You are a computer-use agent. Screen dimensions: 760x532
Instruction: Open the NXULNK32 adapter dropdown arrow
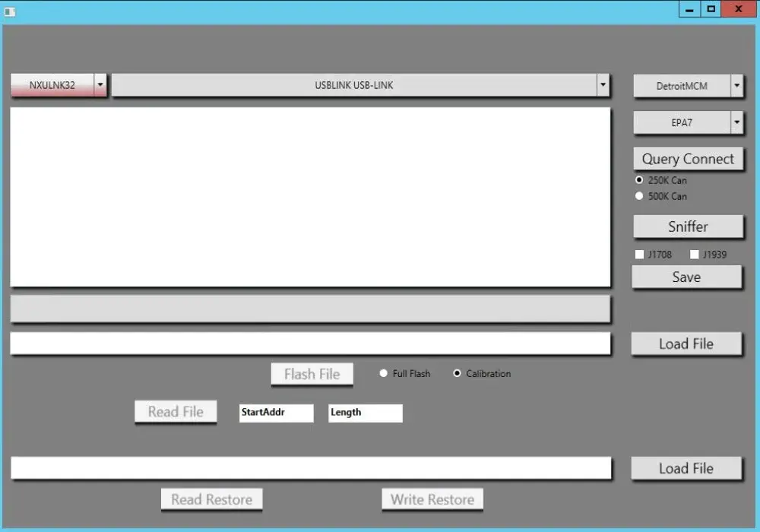[x=100, y=85]
